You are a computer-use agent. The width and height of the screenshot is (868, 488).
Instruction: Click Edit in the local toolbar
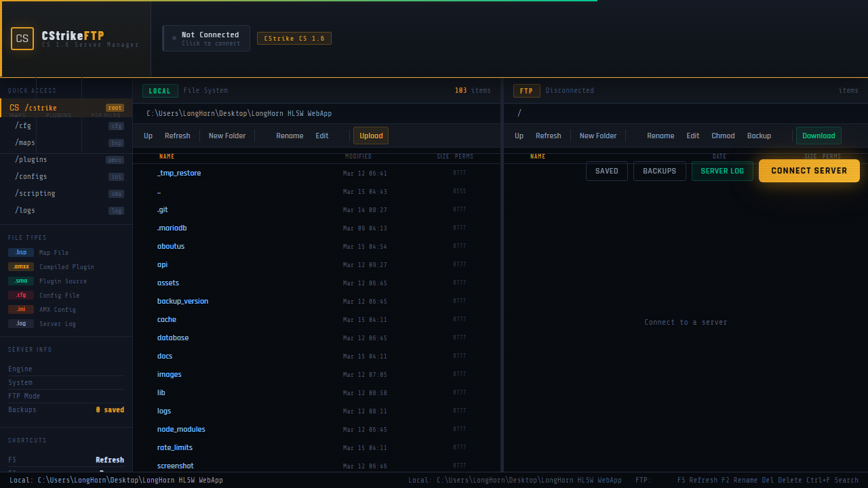[x=322, y=136]
